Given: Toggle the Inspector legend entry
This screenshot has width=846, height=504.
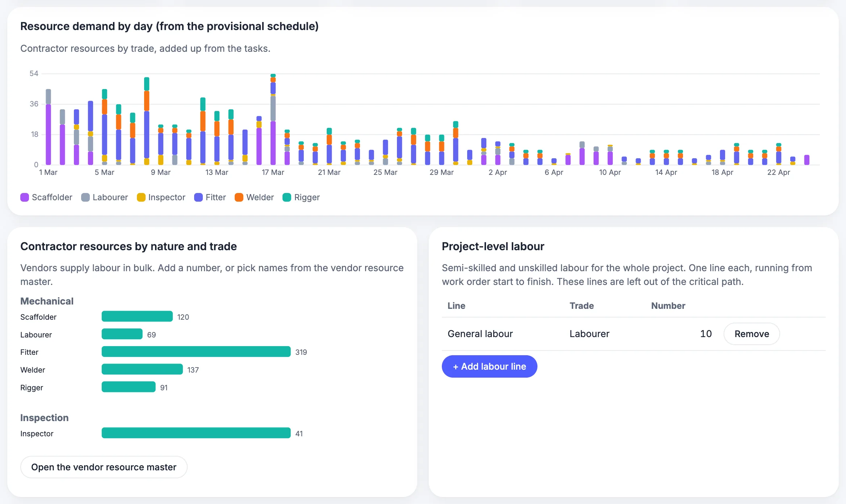Looking at the screenshot, I should (x=161, y=197).
